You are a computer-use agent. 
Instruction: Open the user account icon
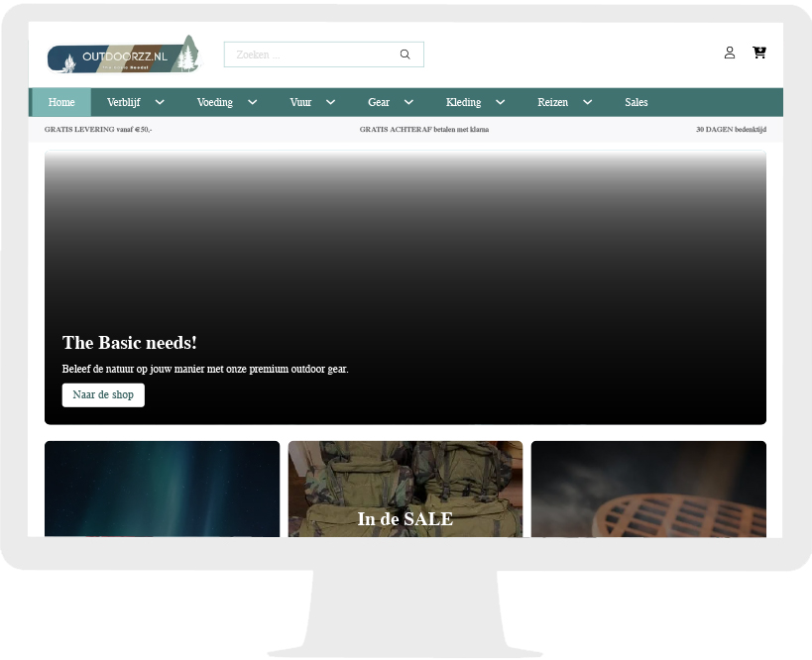(x=730, y=53)
